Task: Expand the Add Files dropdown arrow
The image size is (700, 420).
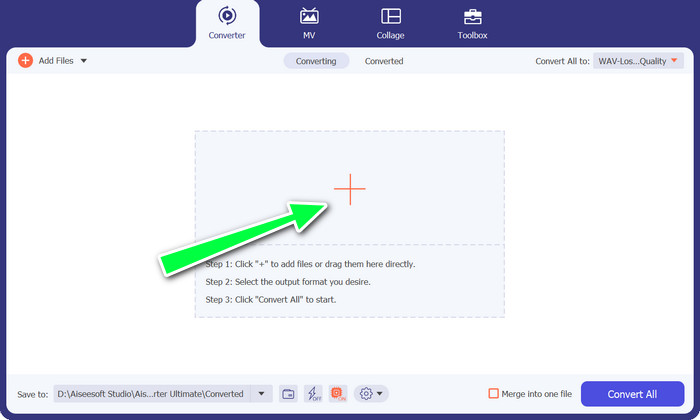Action: 84,61
